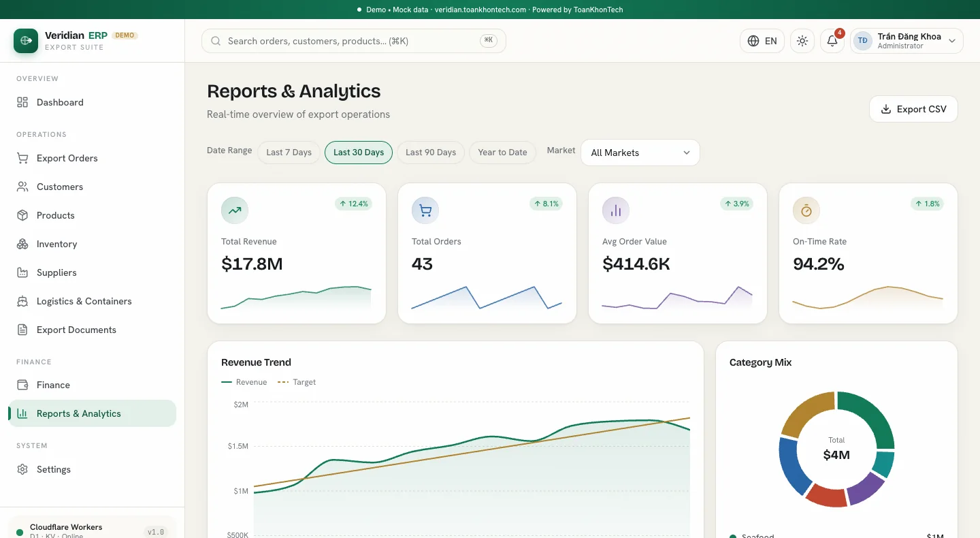Open the Customers section

pos(92,187)
